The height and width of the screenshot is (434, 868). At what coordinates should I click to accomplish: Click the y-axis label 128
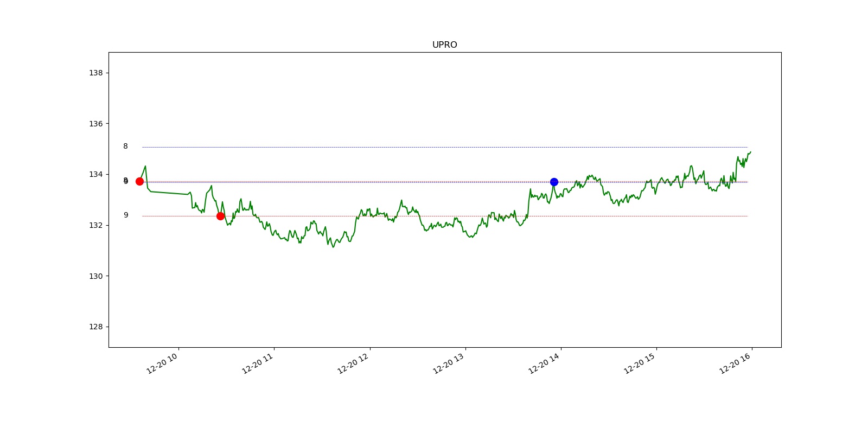click(95, 327)
